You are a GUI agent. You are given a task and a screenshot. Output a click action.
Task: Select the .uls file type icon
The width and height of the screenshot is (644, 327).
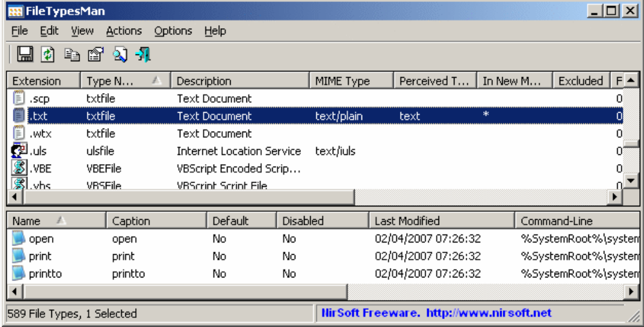(18, 151)
